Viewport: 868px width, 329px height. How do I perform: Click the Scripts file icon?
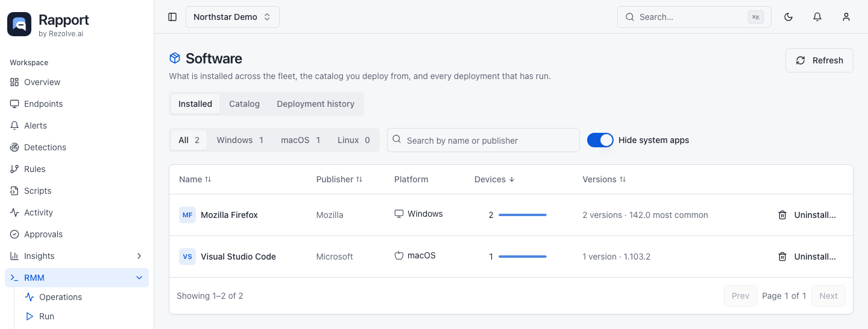(14, 191)
